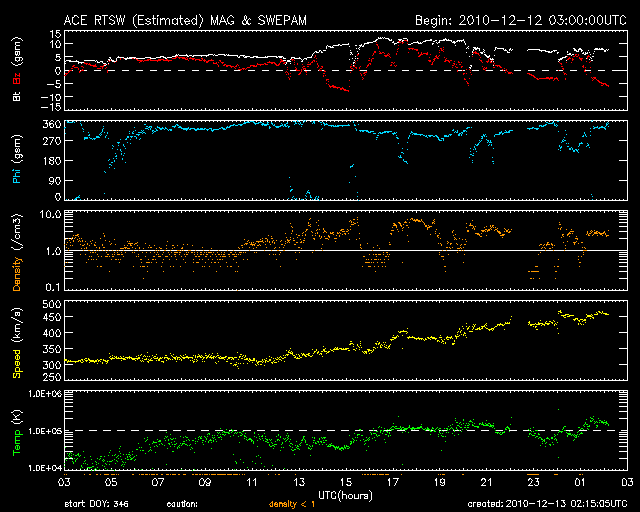Click the 'UTC(hours)' x-axis label
The height and width of the screenshot is (512, 640).
point(345,496)
